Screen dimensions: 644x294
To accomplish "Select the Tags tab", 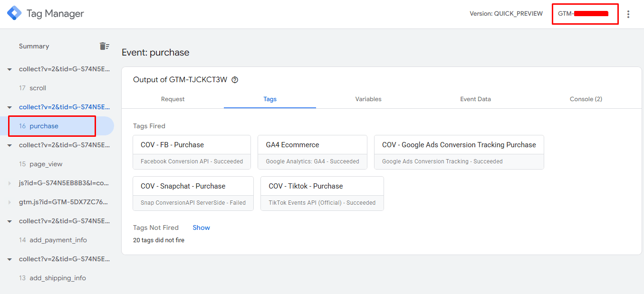I will (270, 99).
